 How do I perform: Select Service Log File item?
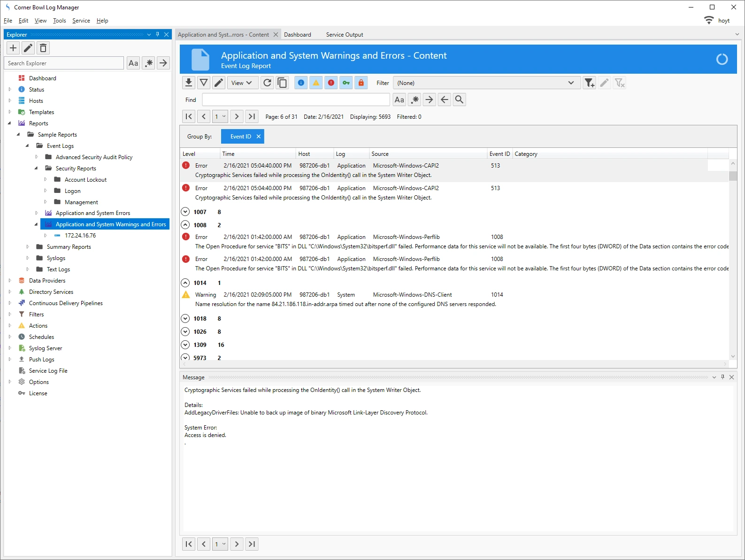pyautogui.click(x=48, y=371)
